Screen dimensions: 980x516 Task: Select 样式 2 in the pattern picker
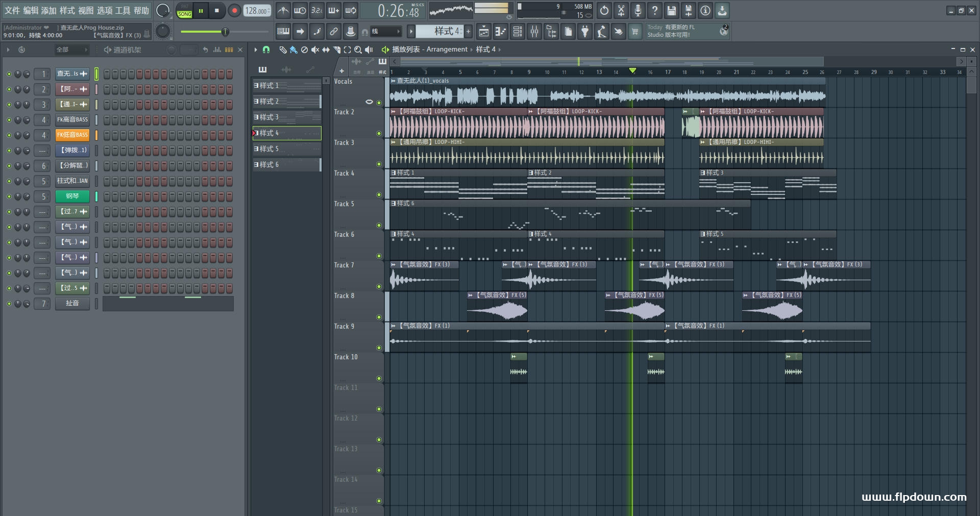pyautogui.click(x=286, y=102)
